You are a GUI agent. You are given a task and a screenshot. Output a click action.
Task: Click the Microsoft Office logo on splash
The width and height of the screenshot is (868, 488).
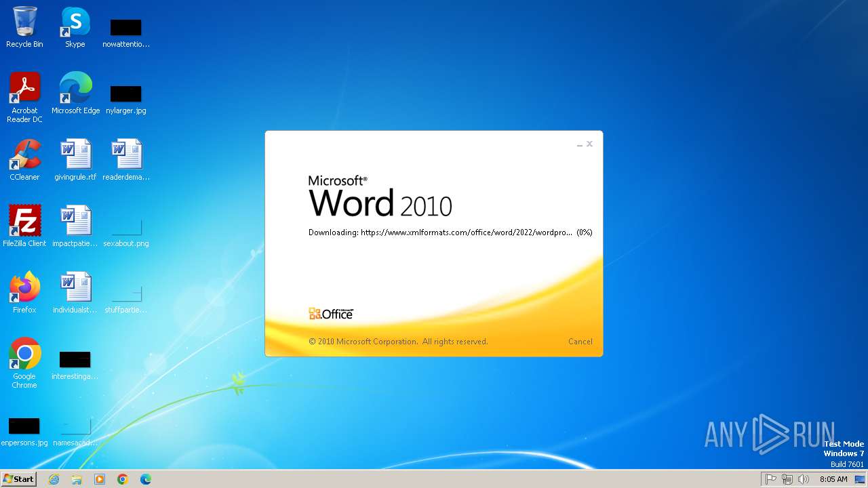click(x=331, y=314)
